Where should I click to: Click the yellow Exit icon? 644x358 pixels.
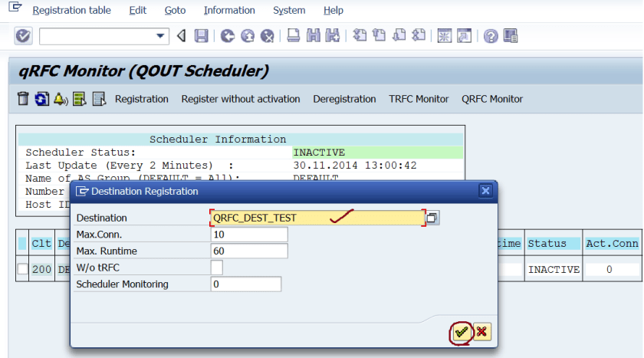247,36
